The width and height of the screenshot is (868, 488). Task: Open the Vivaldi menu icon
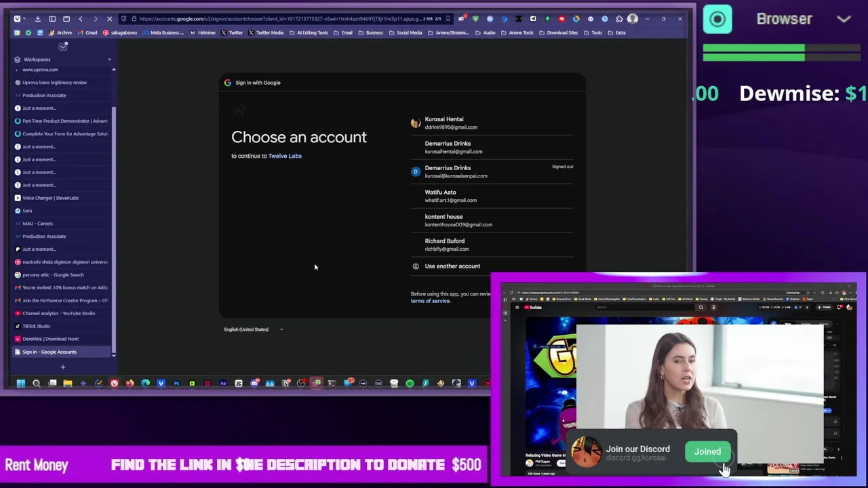click(17, 19)
